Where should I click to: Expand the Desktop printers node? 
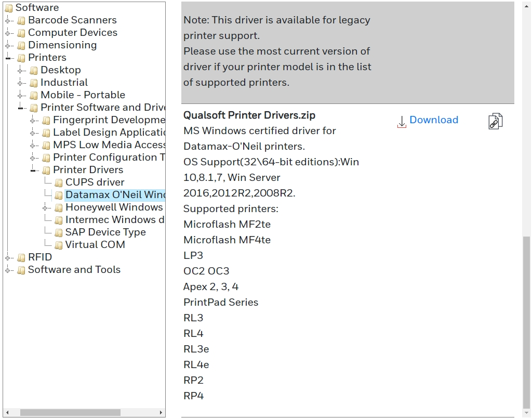20,71
